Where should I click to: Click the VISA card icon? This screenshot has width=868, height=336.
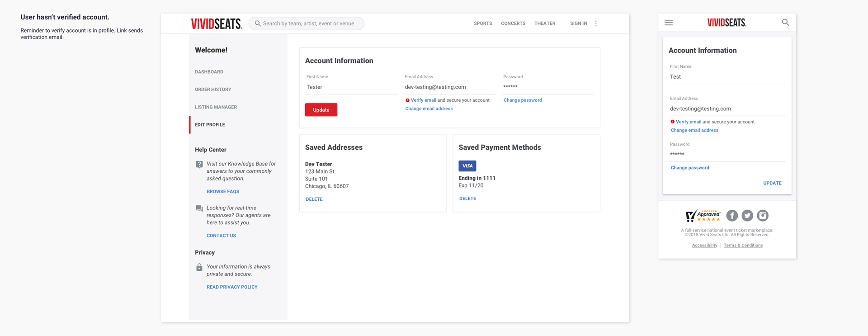(467, 166)
